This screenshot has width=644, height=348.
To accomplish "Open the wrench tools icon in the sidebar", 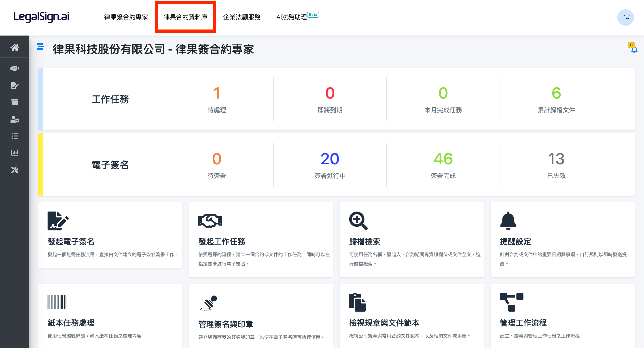I will tap(15, 170).
